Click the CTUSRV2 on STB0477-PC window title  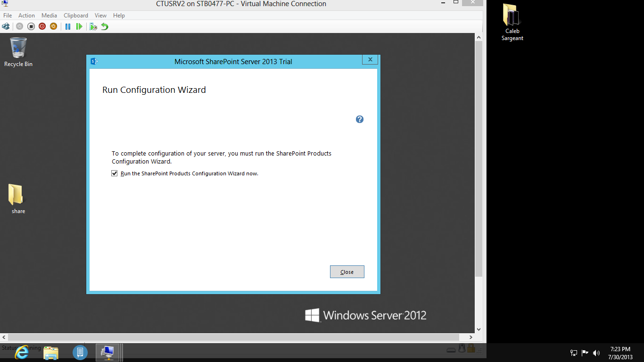point(241,4)
